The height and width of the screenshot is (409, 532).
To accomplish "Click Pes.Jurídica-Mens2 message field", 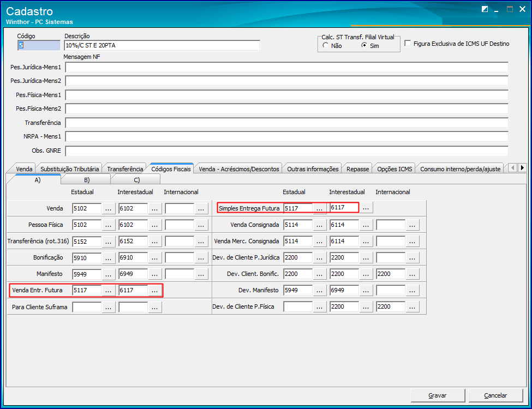I will click(286, 81).
